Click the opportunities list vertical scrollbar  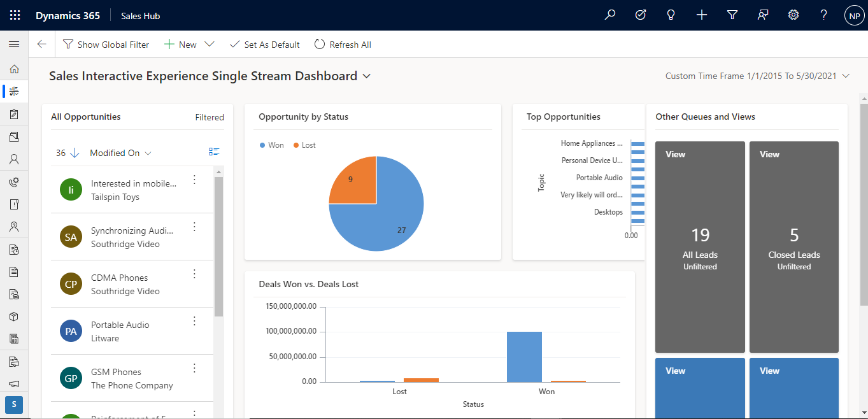point(218,246)
